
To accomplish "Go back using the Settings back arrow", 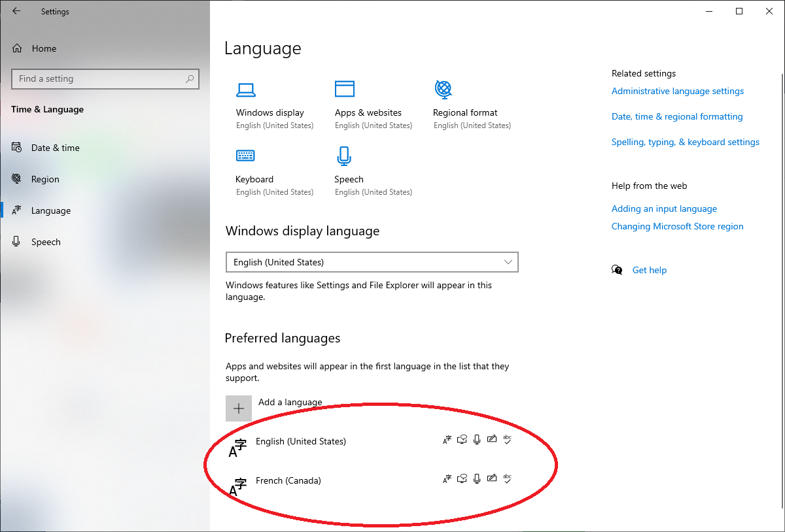I will point(16,11).
